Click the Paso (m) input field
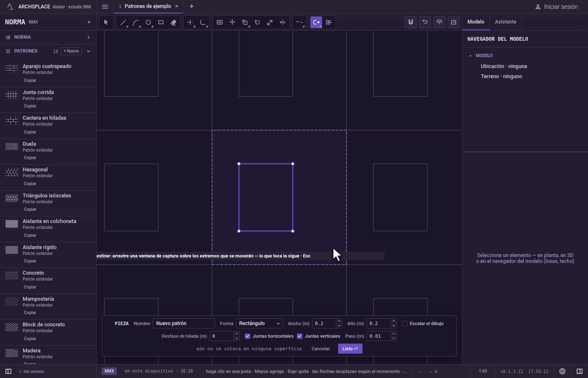 [x=379, y=336]
